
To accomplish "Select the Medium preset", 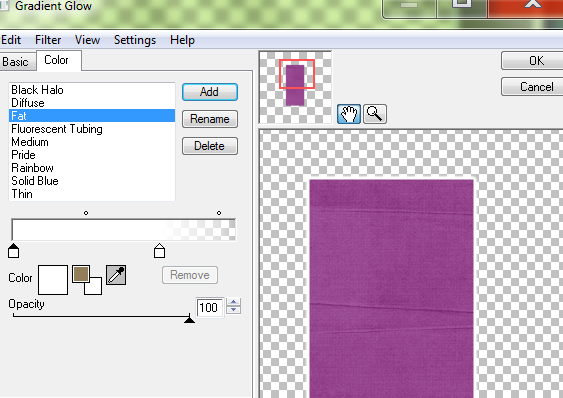I will coord(92,142).
